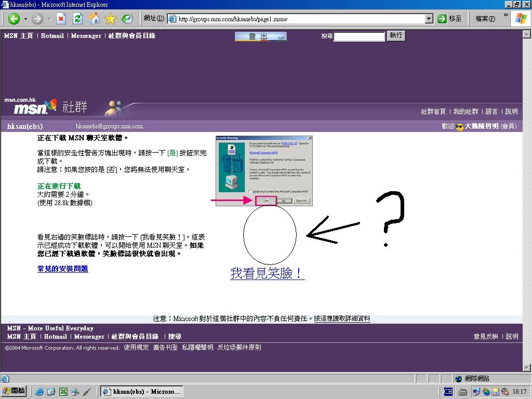Open 常見的安裝問題 link
Screen dimensions: 532x399
[63, 269]
